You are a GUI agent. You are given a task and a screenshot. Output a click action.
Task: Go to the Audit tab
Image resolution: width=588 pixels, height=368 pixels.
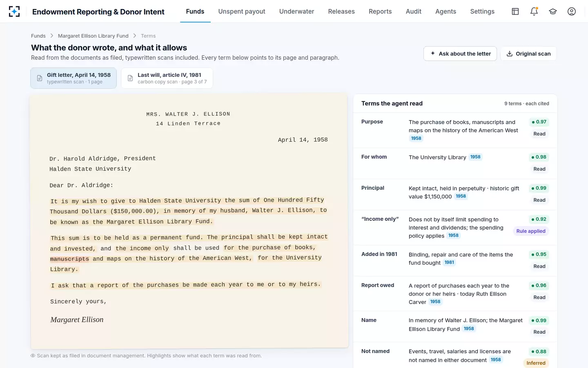(414, 11)
